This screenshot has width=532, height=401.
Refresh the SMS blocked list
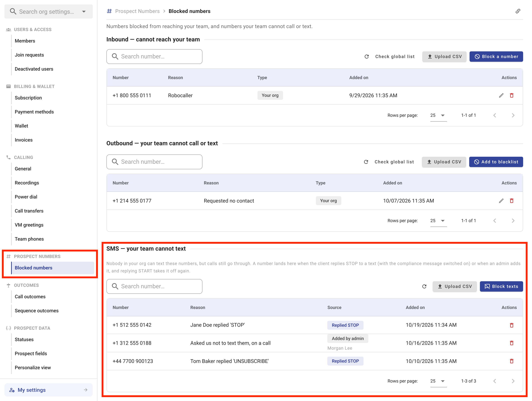coord(424,286)
